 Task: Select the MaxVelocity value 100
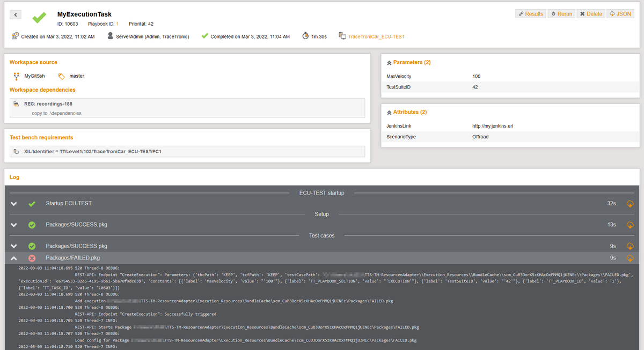(x=477, y=76)
